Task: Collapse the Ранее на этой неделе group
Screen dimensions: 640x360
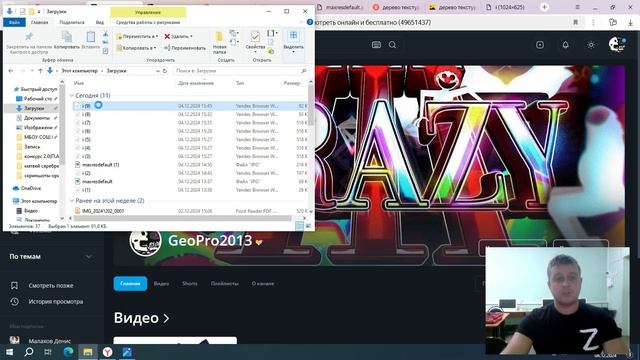Action: 72,201
